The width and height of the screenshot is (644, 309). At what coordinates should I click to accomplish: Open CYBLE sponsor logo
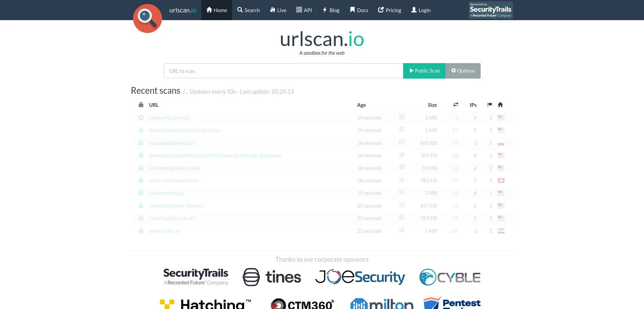tap(450, 277)
